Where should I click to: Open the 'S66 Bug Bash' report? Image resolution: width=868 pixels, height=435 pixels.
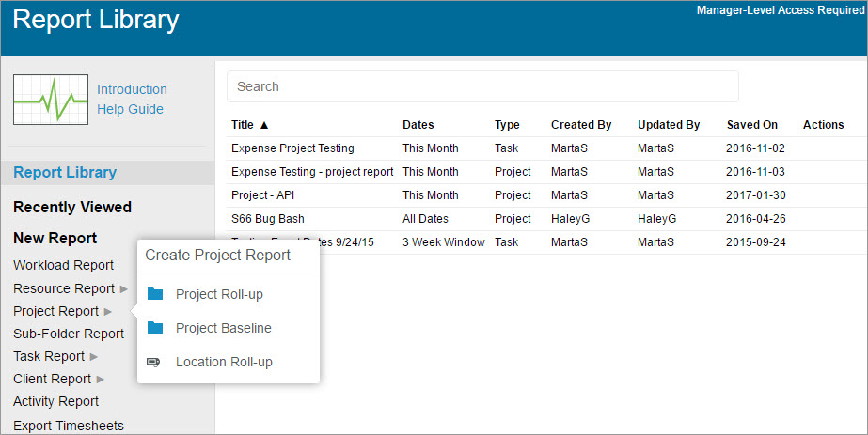[x=268, y=219]
